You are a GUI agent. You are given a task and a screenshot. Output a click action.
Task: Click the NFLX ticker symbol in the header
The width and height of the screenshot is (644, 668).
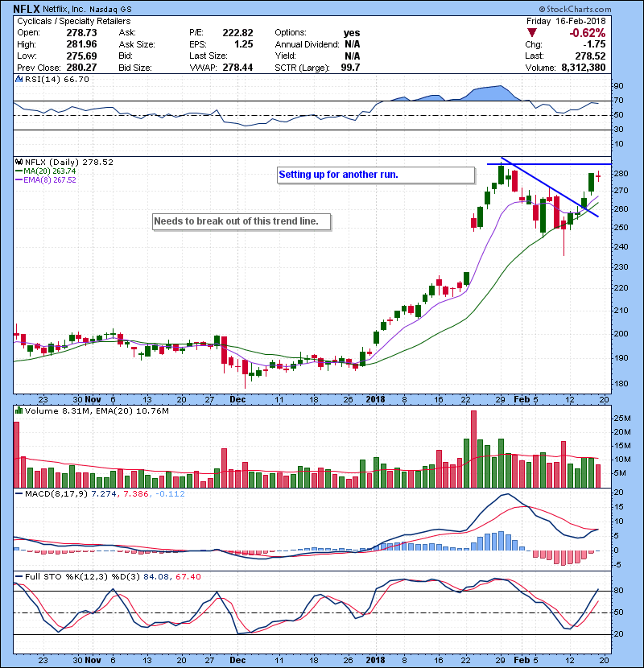pyautogui.click(x=27, y=9)
